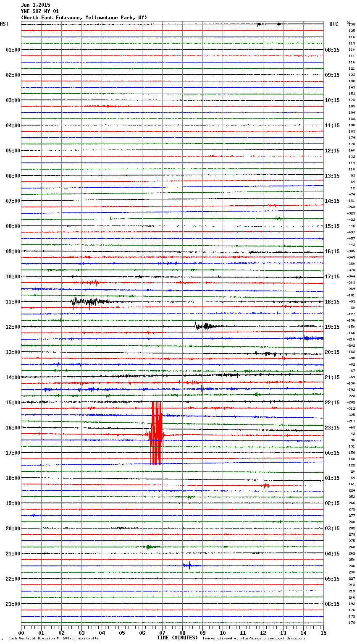The width and height of the screenshot is (357, 644).
Task: Select the 16:00 MST hour label
Action: (13, 428)
